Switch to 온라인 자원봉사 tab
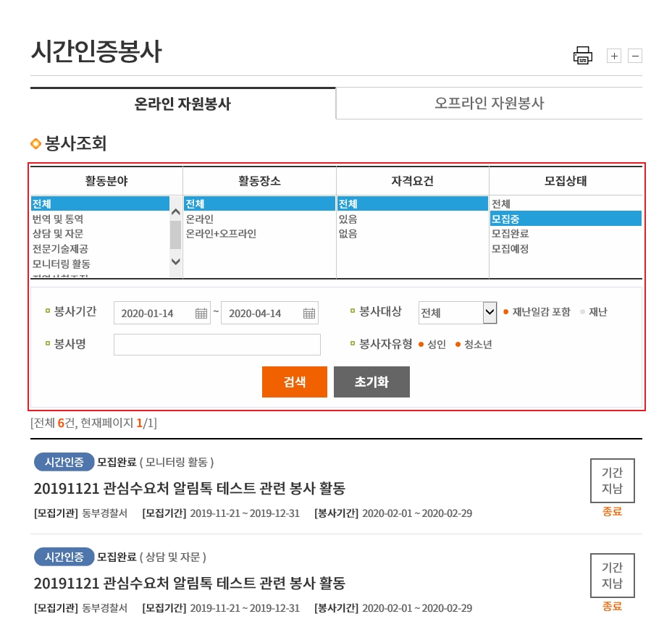Image resolution: width=672 pixels, height=627 pixels. pyautogui.click(x=182, y=104)
